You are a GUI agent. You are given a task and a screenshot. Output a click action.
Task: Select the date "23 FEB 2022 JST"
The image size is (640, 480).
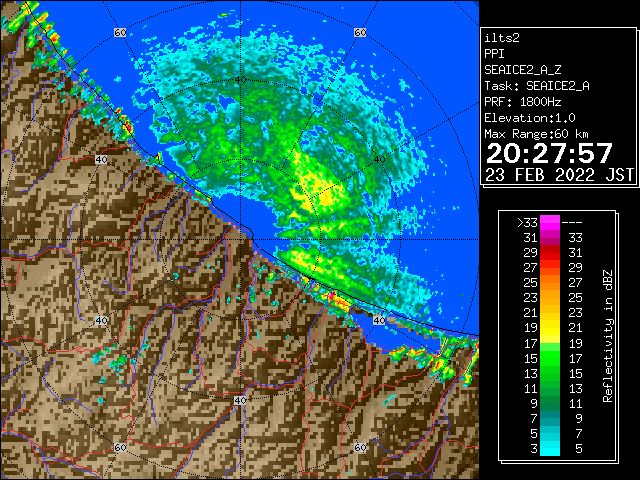[559, 175]
